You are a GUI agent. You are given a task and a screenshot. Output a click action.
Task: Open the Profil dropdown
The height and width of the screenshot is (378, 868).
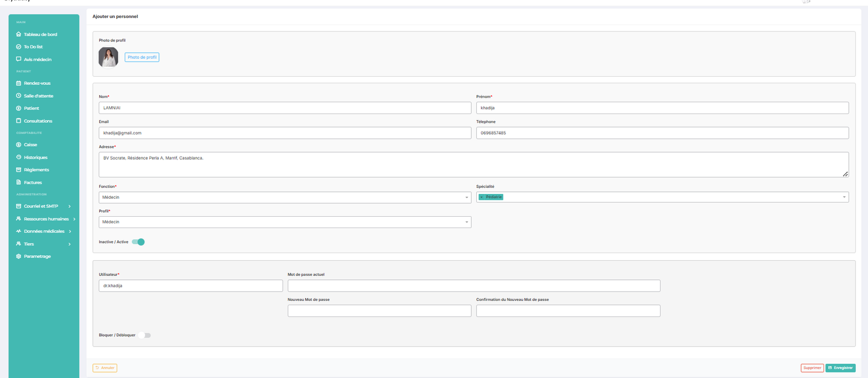pos(284,222)
